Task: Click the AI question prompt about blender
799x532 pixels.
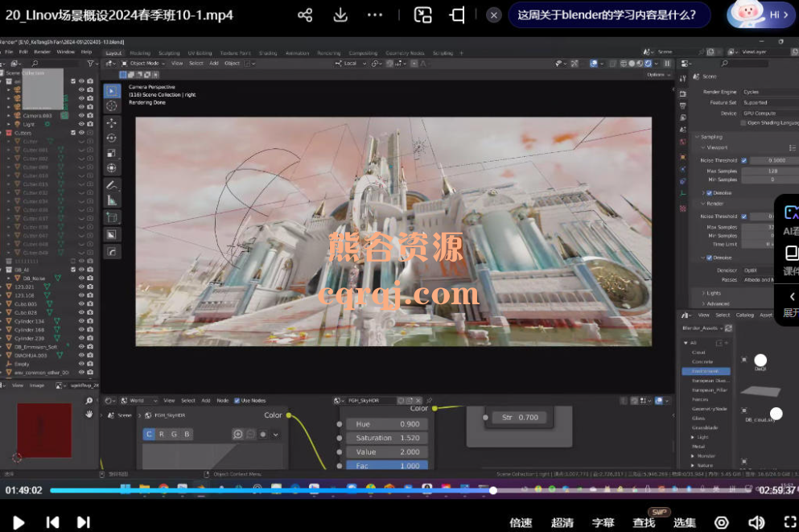Action: pos(609,15)
